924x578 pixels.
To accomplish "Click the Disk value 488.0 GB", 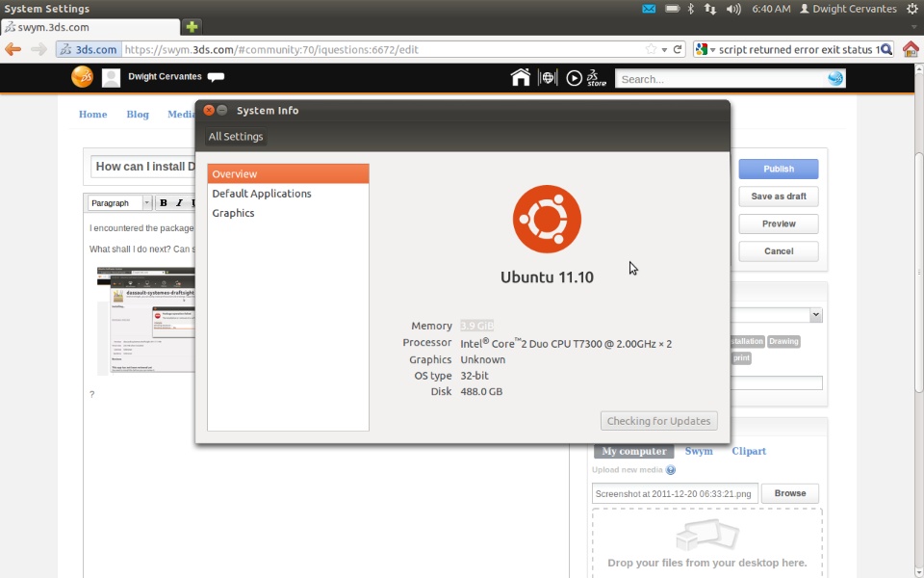I will tap(481, 392).
